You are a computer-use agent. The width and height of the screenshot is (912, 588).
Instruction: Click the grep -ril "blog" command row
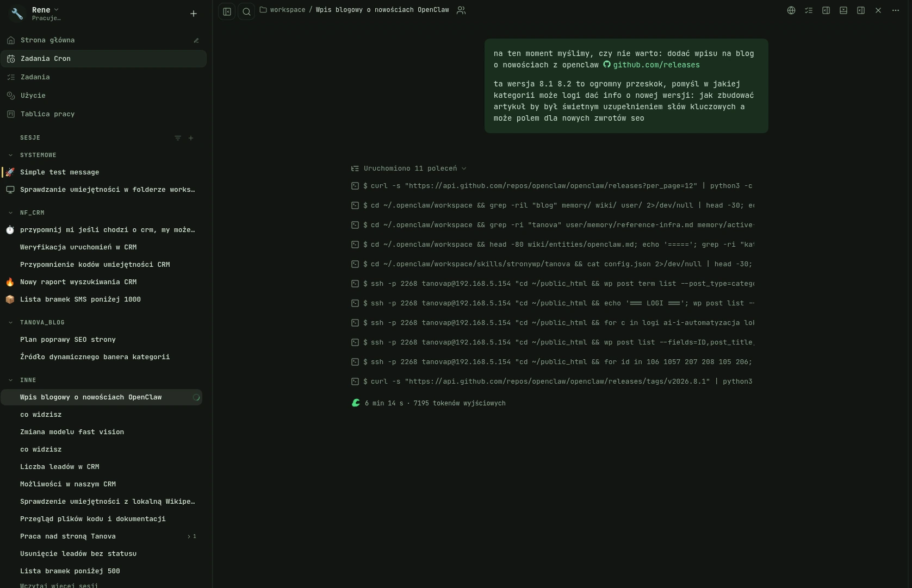[x=553, y=205]
